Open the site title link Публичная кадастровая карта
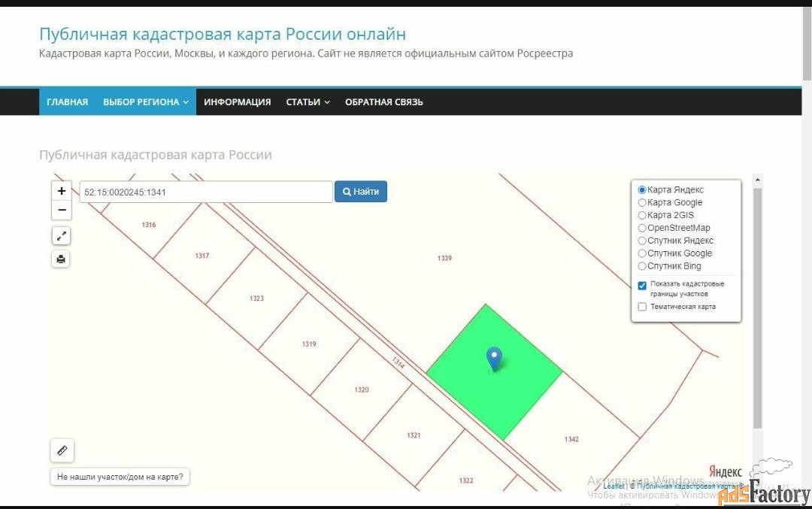The image size is (812, 509). [223, 34]
